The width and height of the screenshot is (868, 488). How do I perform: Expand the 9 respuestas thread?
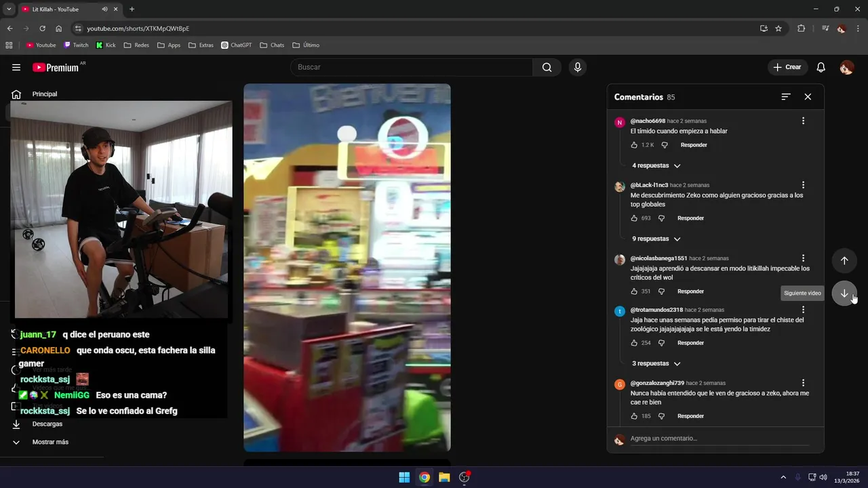pyautogui.click(x=656, y=239)
